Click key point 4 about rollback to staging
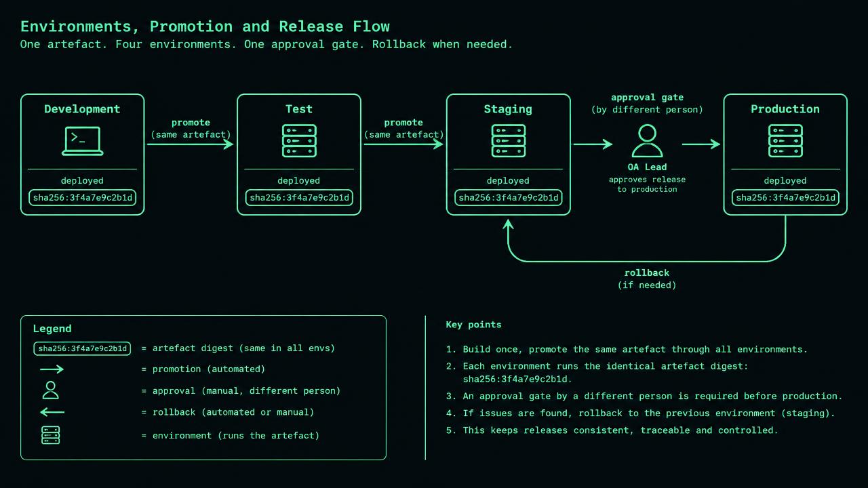This screenshot has width=868, height=488. tap(641, 413)
